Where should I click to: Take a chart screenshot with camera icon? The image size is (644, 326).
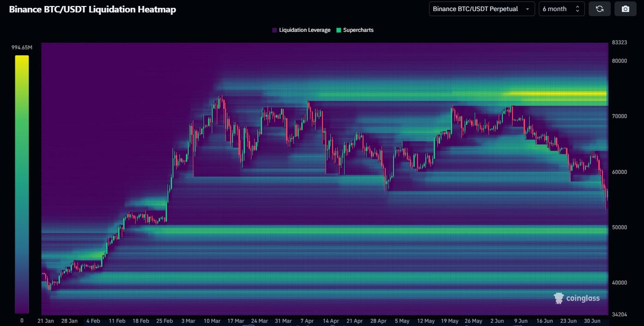[x=625, y=9]
